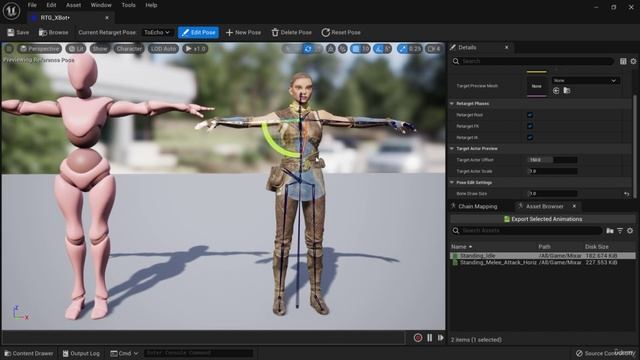Adjust camera speed setting 4
Screen dimensions: 640x360
433,49
